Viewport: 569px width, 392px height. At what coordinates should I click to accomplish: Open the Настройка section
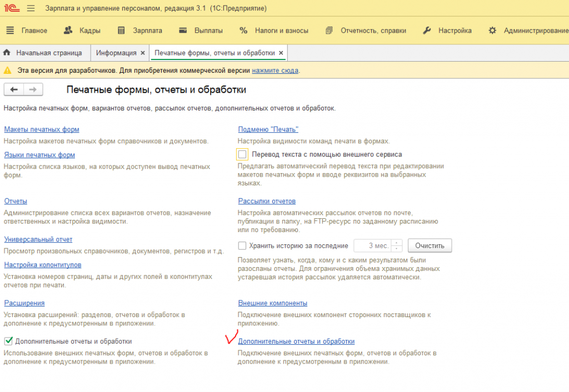coord(455,31)
